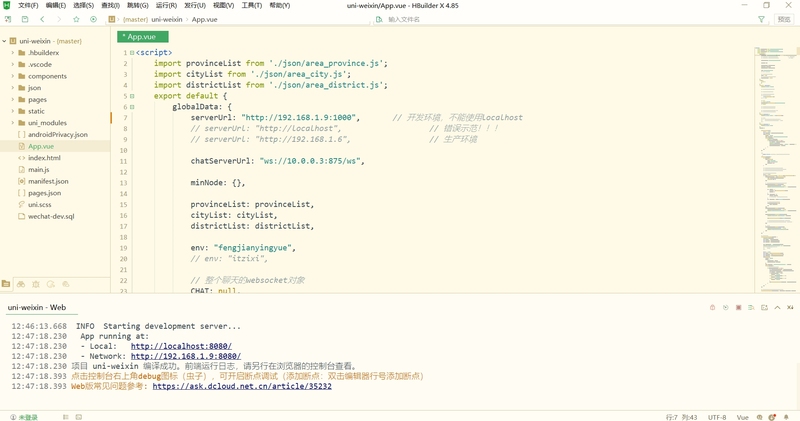Close the console panel
The width and height of the screenshot is (800, 421).
[x=790, y=307]
